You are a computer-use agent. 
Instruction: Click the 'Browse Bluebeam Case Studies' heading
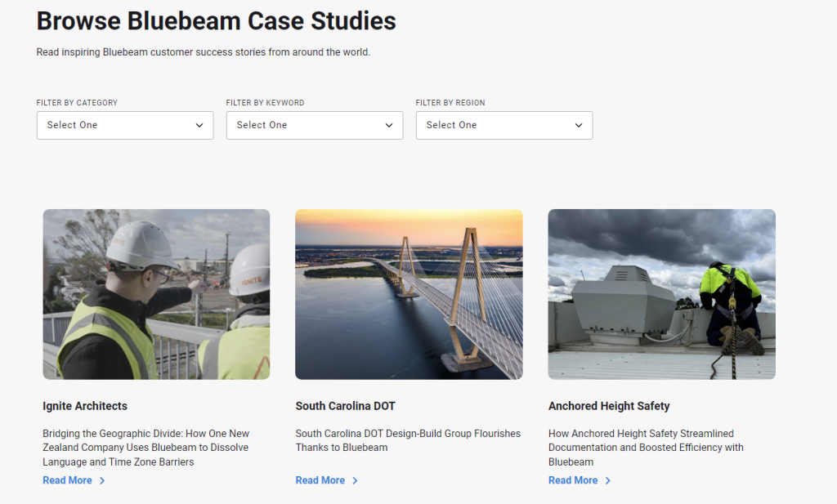tap(216, 21)
